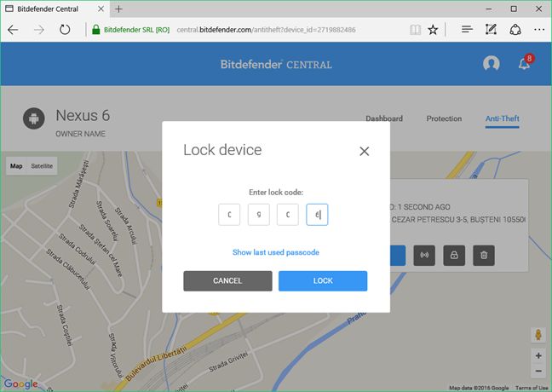The height and width of the screenshot is (392, 552).
Task: Click the CANCEL button
Action: pyautogui.click(x=227, y=280)
